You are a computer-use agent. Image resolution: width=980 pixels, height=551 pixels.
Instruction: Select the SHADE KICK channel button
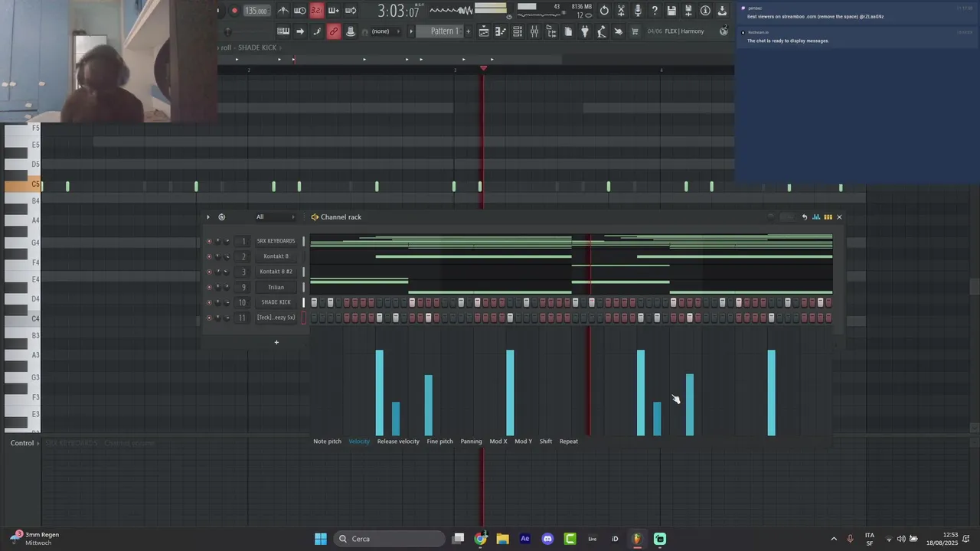(x=276, y=302)
